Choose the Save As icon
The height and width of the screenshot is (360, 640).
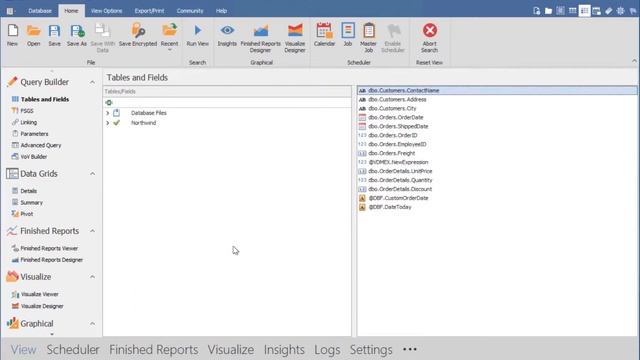coord(76,35)
